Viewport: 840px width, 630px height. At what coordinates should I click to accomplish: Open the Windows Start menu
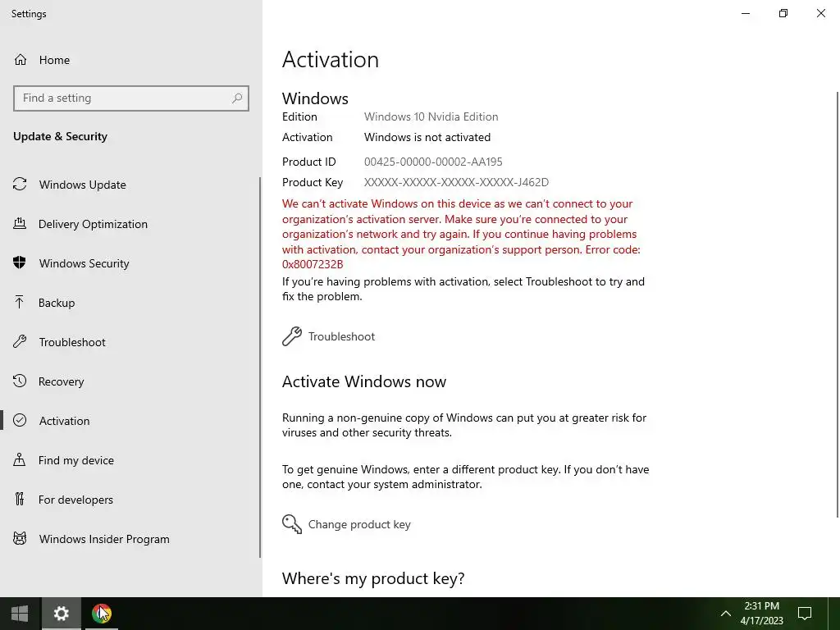click(x=20, y=614)
